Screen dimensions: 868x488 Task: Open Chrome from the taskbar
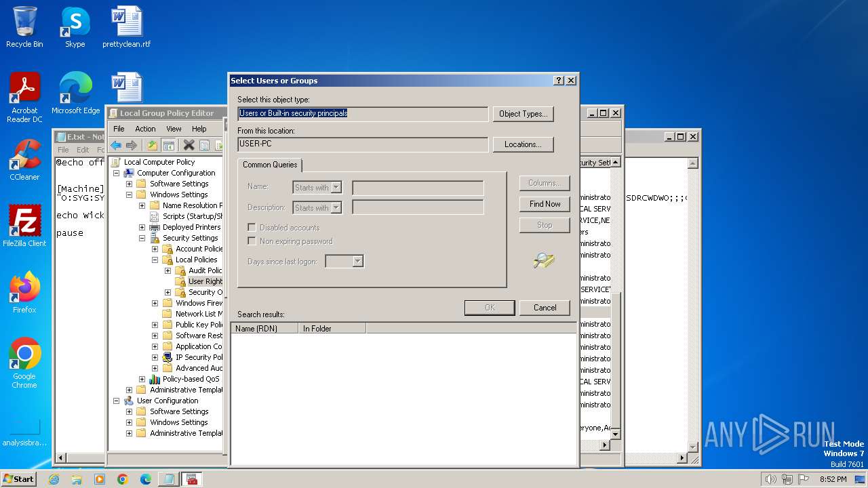(x=122, y=479)
